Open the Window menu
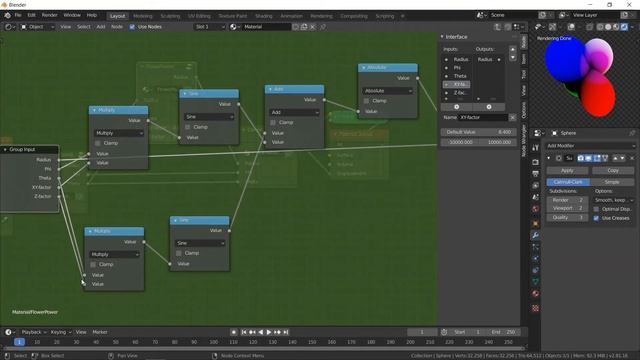640x360 pixels. [72, 15]
